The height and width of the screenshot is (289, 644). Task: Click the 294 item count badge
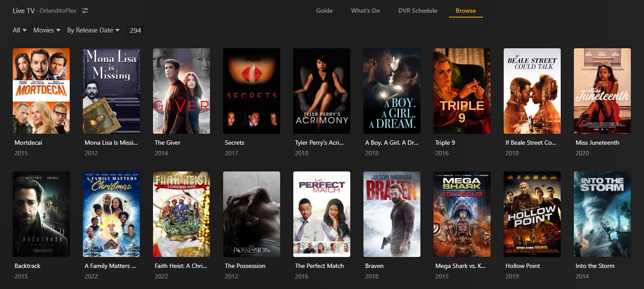(135, 30)
